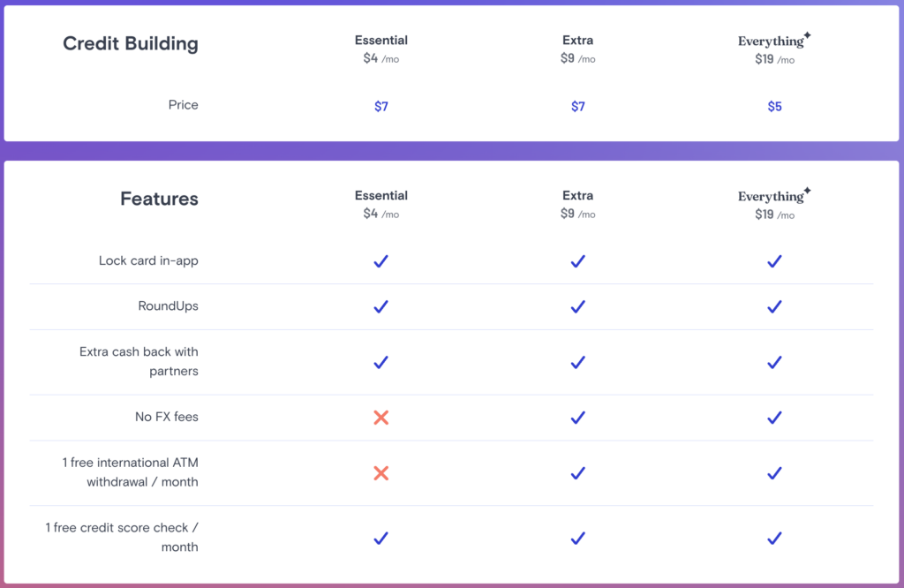Click the Extra checkmark for No FX fees

pyautogui.click(x=577, y=418)
